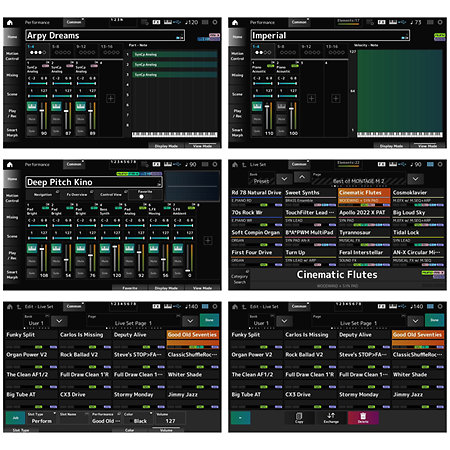Viewport: 450px width, 450px height.
Task: Click the red Delete trash icon
Action: pyautogui.click(x=363, y=418)
